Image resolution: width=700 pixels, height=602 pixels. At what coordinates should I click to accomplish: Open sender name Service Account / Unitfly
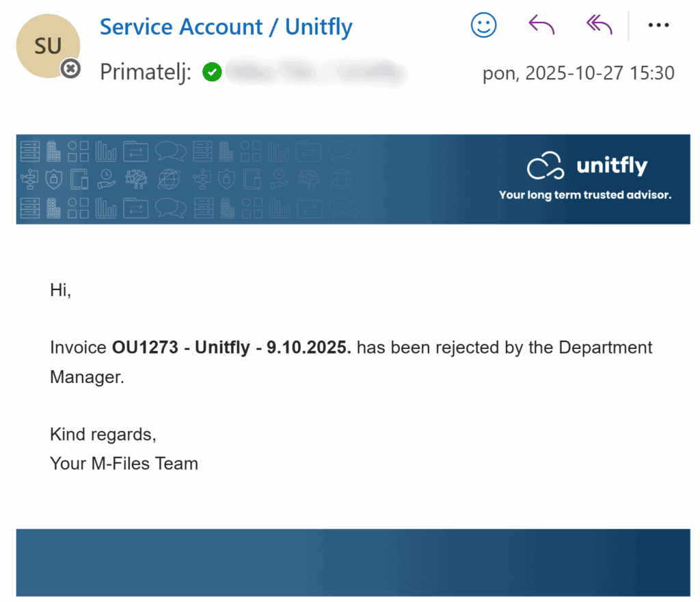click(226, 27)
